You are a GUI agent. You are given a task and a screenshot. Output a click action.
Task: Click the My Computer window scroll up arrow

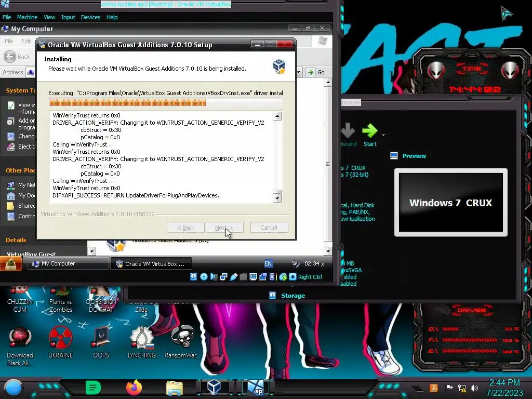click(x=328, y=83)
